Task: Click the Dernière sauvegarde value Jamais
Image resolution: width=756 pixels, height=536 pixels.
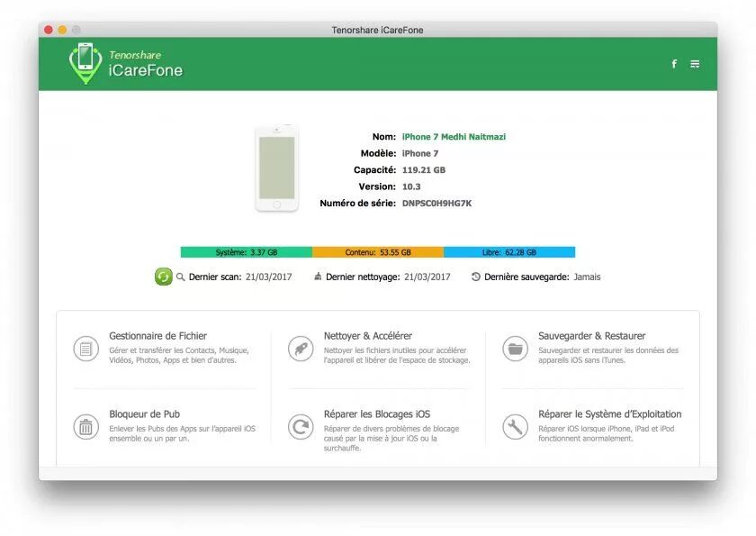Action: (x=587, y=277)
